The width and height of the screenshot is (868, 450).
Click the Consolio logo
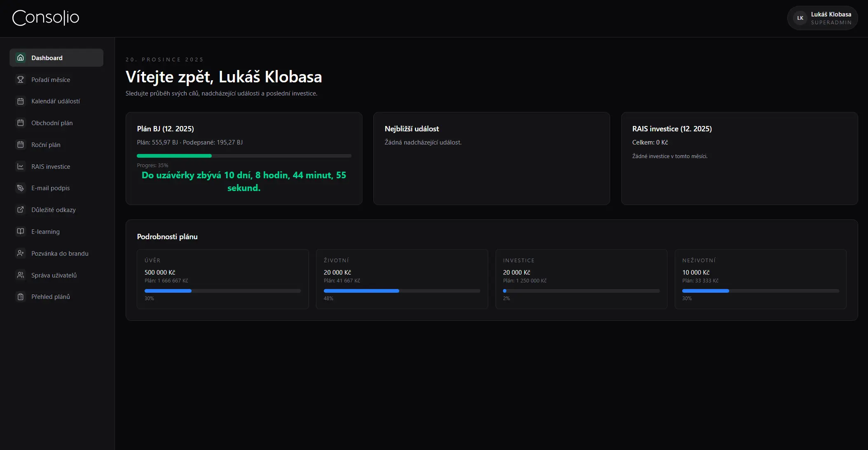click(x=46, y=18)
